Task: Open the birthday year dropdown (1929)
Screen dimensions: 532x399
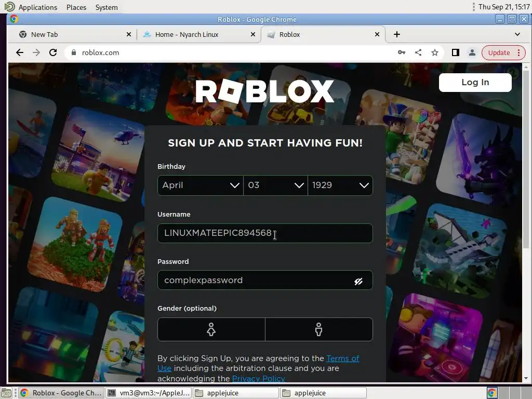Action: [x=340, y=185]
